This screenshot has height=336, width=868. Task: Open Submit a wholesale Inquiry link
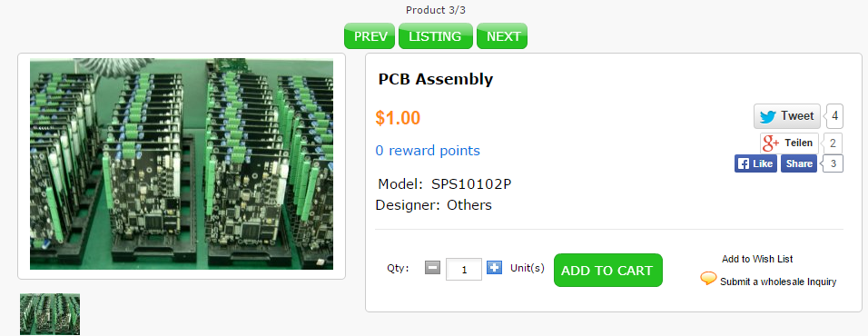pyautogui.click(x=778, y=282)
